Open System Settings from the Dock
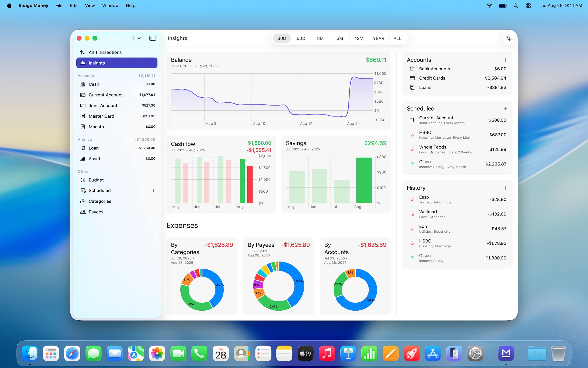The height and width of the screenshot is (368, 588). (476, 353)
